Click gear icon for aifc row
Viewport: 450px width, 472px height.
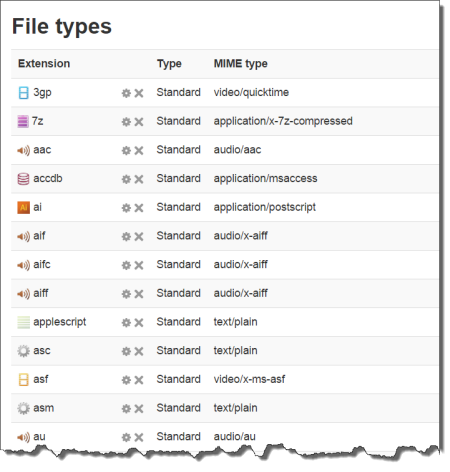click(126, 265)
